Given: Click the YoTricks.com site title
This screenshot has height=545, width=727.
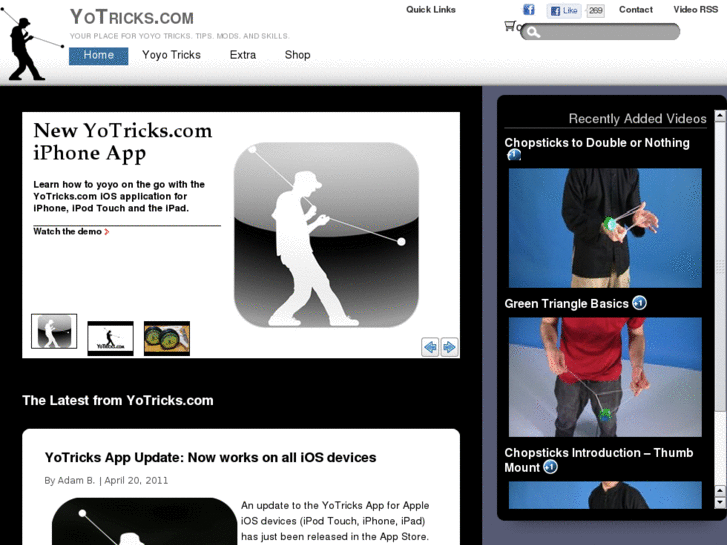Looking at the screenshot, I should point(132,18).
